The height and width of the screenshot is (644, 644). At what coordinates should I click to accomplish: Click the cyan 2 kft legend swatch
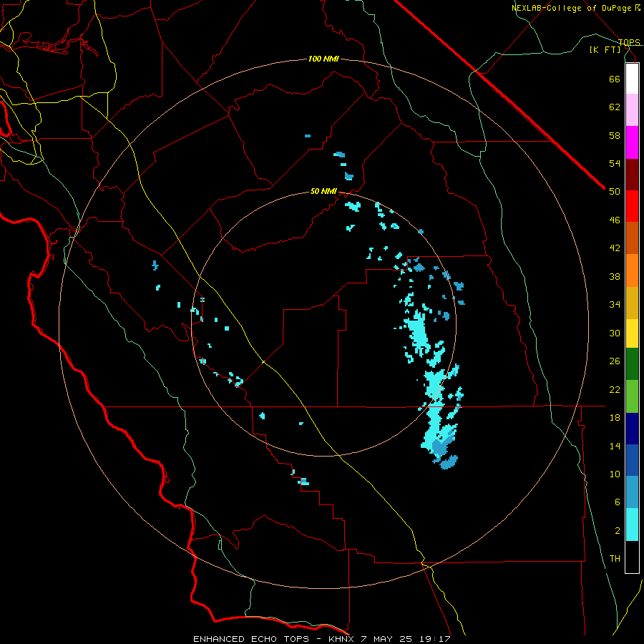[x=632, y=525]
